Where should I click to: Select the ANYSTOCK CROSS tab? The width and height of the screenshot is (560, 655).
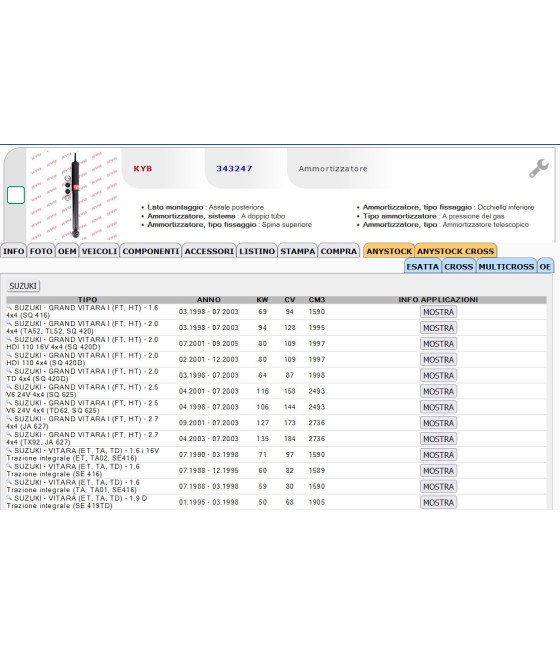pos(455,251)
